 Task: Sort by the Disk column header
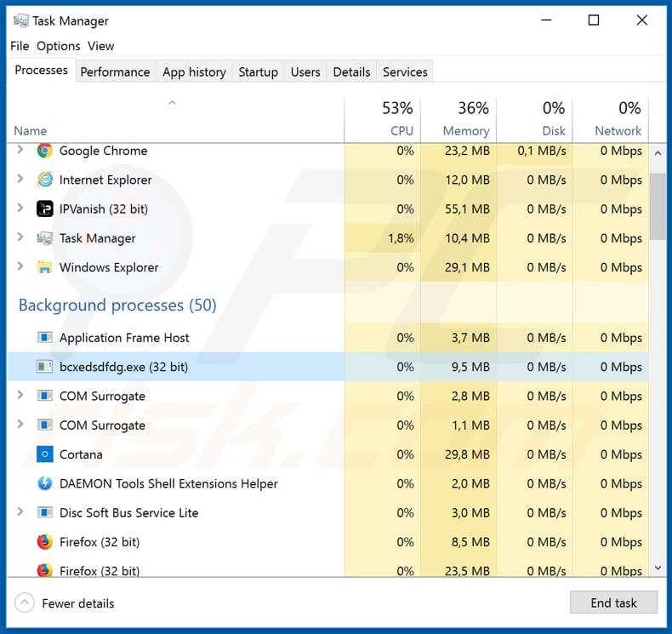pos(534,120)
